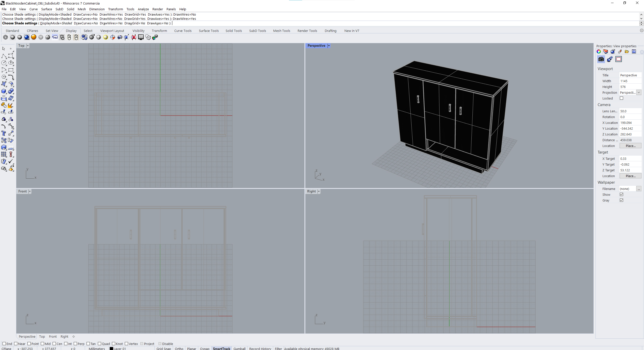This screenshot has height=350, width=644.
Task: Open the Perspective viewport title dropdown arrow
Action: click(x=329, y=46)
